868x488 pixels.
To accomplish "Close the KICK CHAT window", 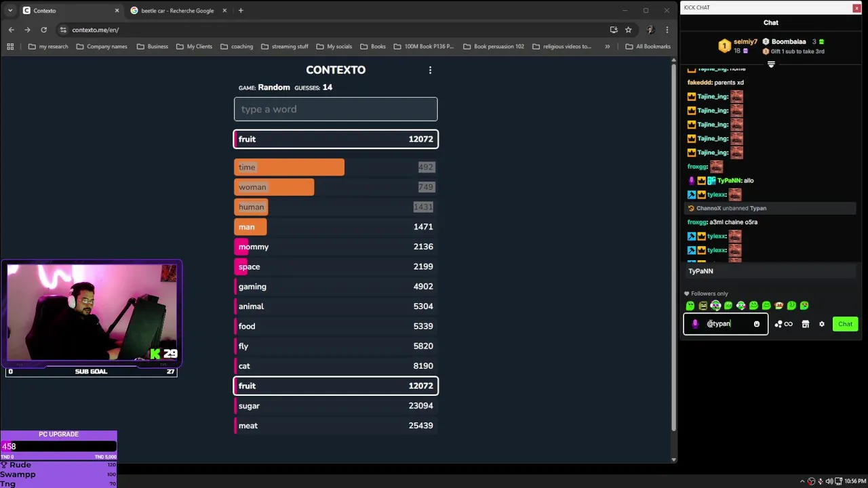I will click(856, 7).
